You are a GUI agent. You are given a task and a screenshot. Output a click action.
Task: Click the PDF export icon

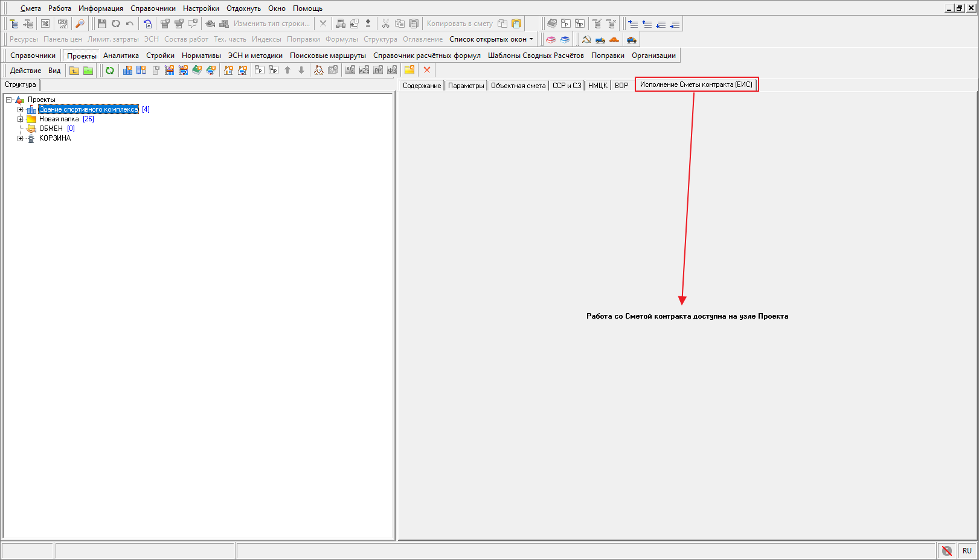(x=63, y=24)
